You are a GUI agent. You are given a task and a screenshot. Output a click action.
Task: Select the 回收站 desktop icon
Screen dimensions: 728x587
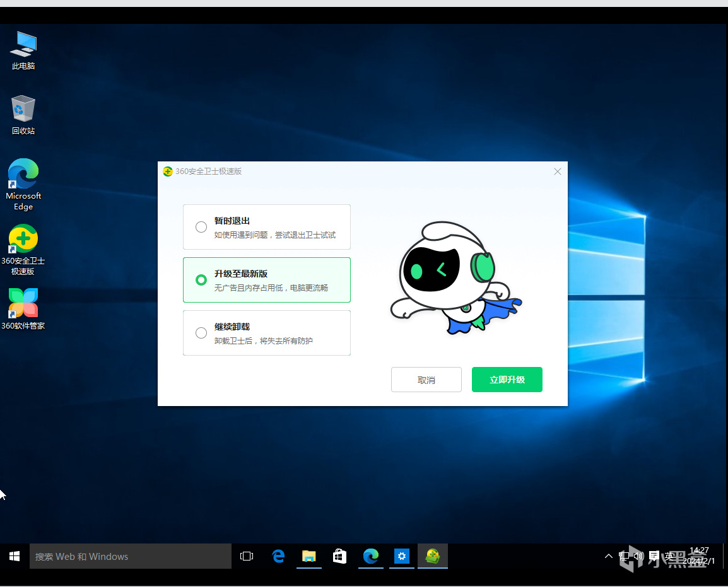pos(23,115)
